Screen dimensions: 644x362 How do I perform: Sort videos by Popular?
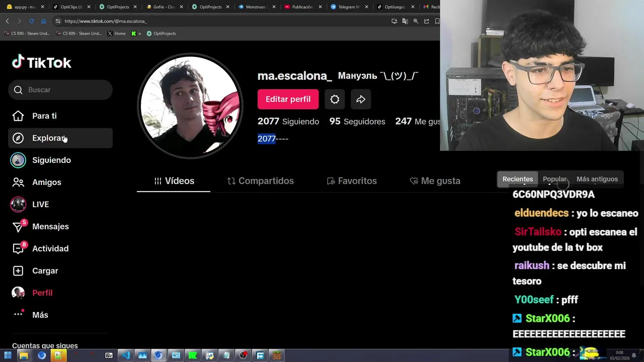click(x=555, y=179)
